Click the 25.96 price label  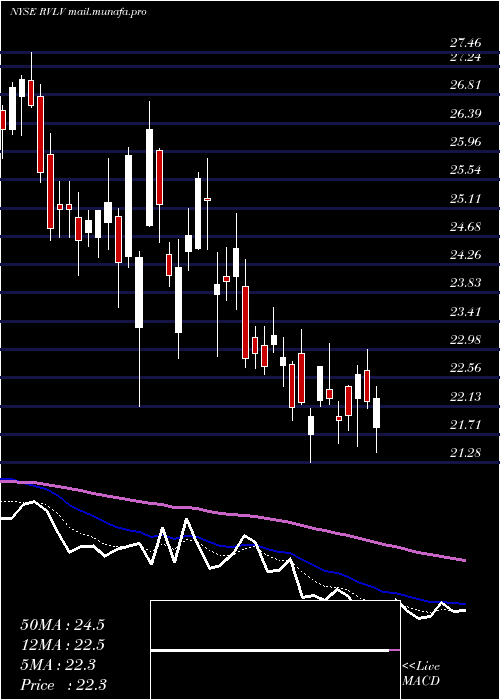coord(466,142)
